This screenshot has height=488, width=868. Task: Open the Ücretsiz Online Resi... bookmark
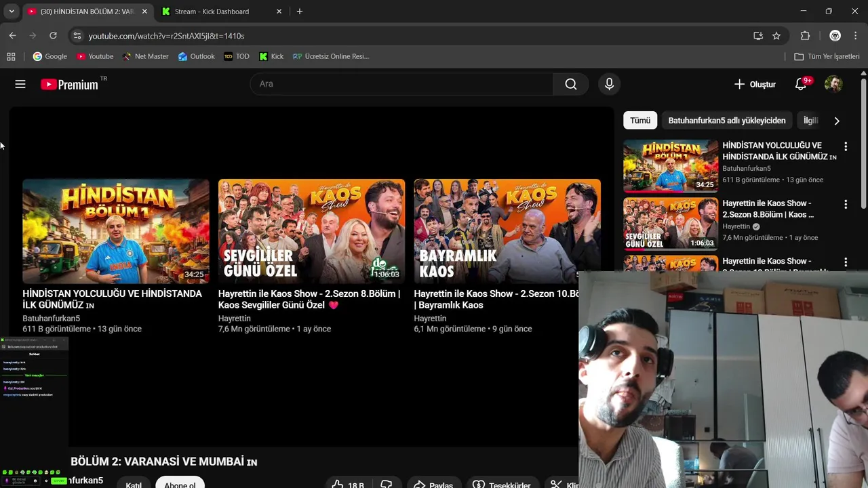[x=331, y=56]
